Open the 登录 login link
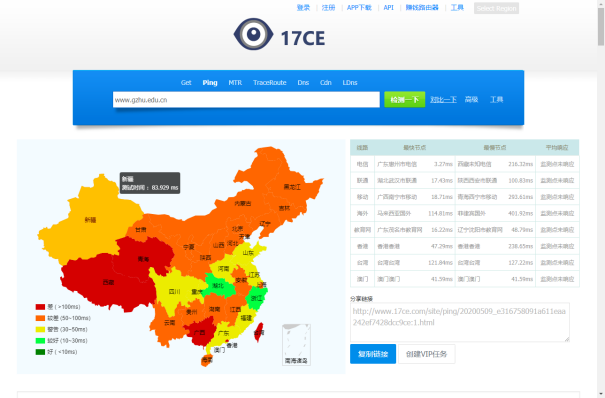The width and height of the screenshot is (605, 398). (x=303, y=8)
